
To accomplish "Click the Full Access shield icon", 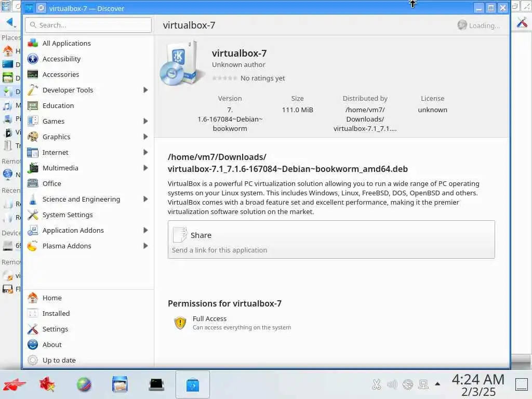I will [180, 323].
